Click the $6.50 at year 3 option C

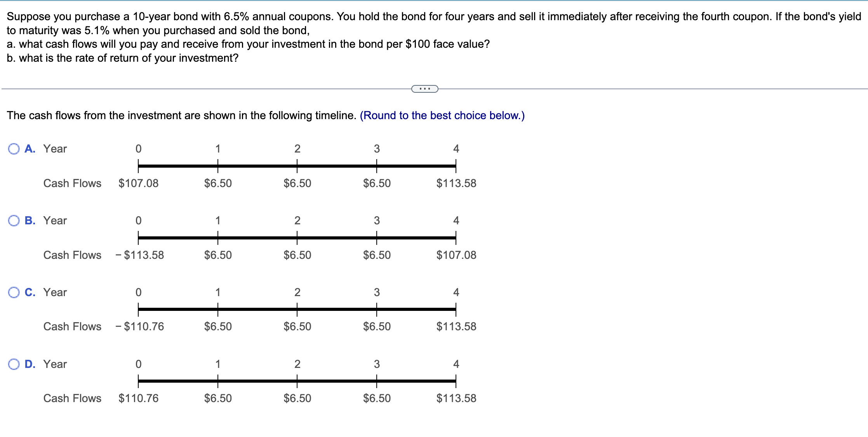376,326
